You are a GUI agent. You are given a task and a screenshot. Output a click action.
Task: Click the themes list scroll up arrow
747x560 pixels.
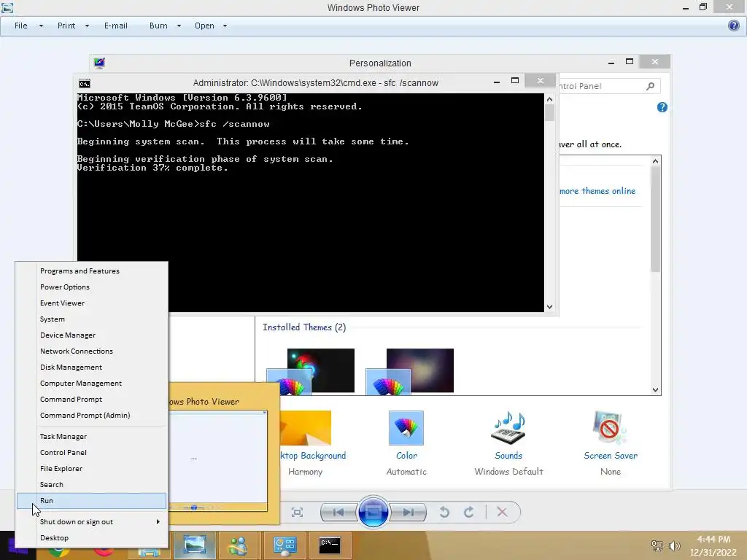tap(656, 161)
